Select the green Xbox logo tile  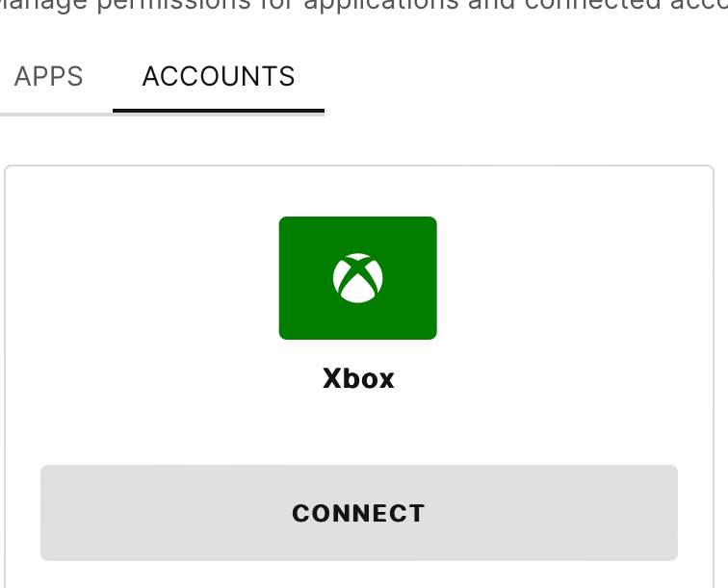pos(358,278)
